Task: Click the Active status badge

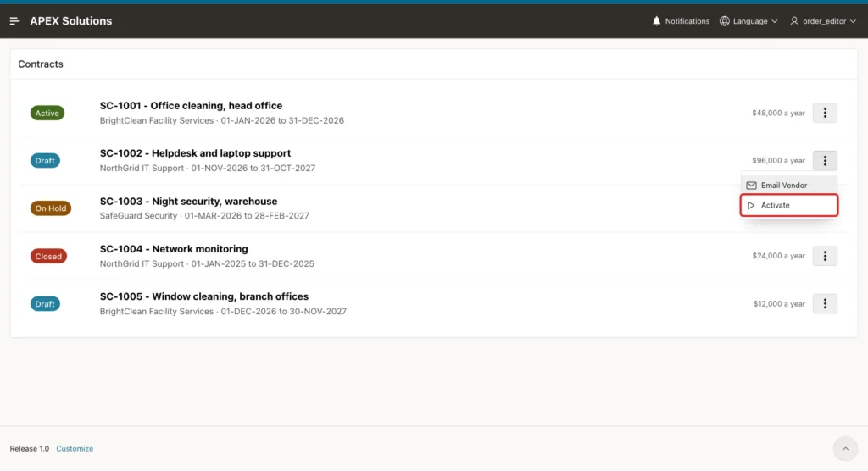Action: point(47,113)
